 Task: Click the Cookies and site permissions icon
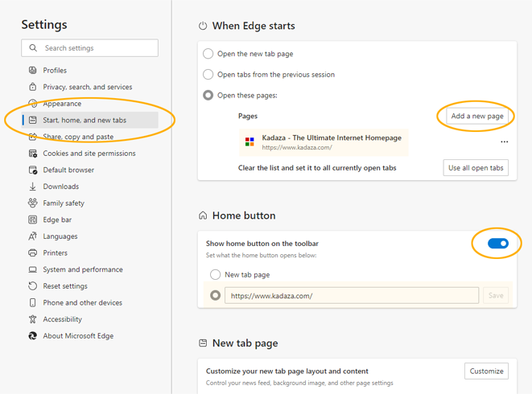[x=32, y=154]
